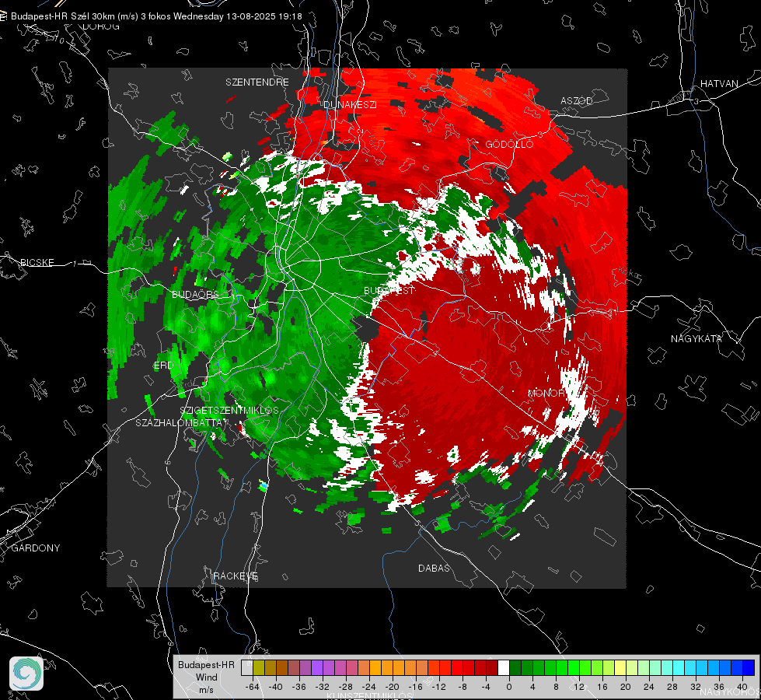Click the ASZÓD city label
This screenshot has width=761, height=700.
click(577, 100)
